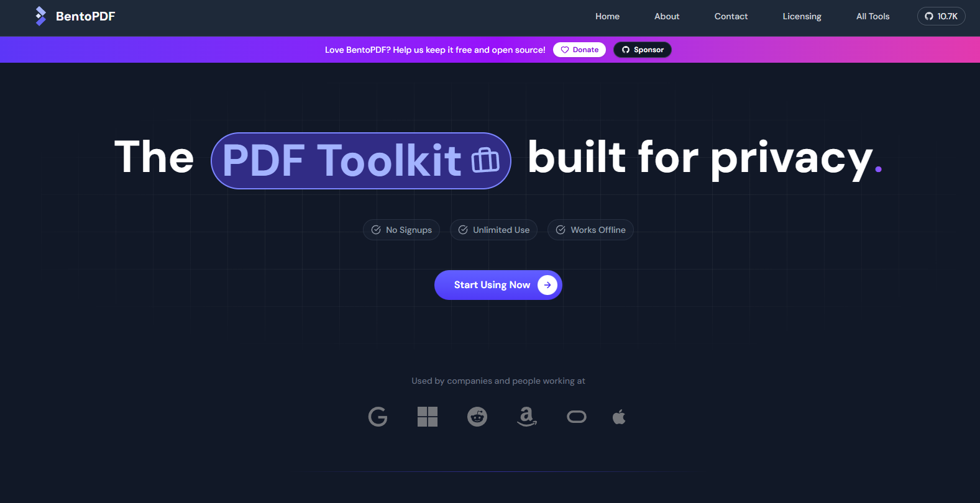Image resolution: width=980 pixels, height=503 pixels.
Task: Click the Sponsor button in the banner
Action: click(643, 50)
